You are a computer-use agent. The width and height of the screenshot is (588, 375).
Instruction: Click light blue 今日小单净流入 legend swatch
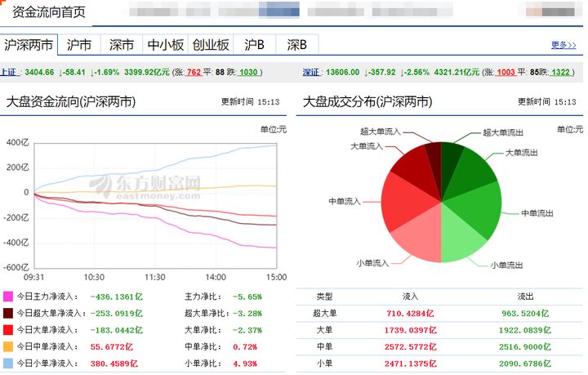pyautogui.click(x=8, y=363)
